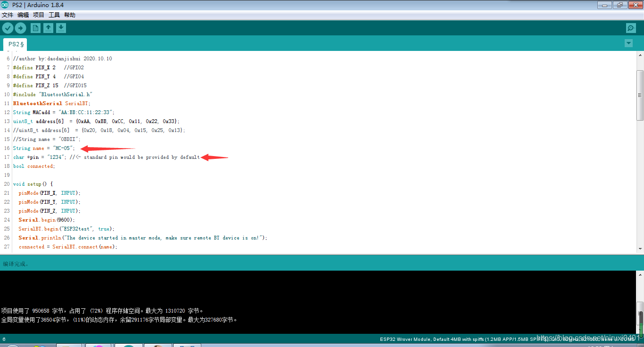644x347 pixels.
Task: Click the 'connected = SerialBT.connect(name);' line
Action: [68, 247]
